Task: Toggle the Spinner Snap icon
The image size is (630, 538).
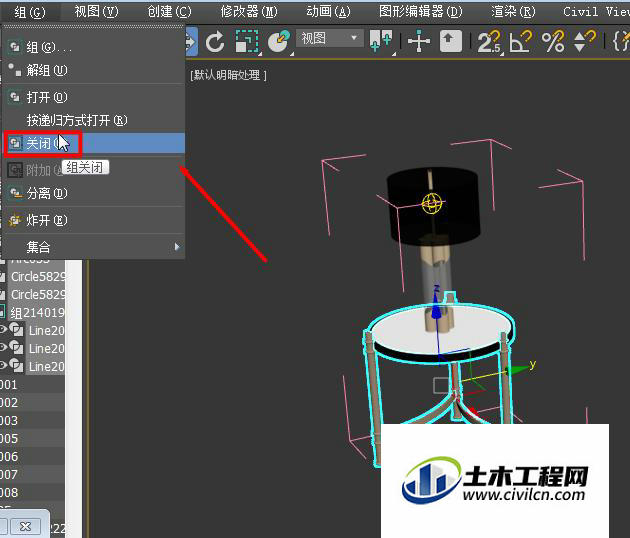Action: (584, 41)
